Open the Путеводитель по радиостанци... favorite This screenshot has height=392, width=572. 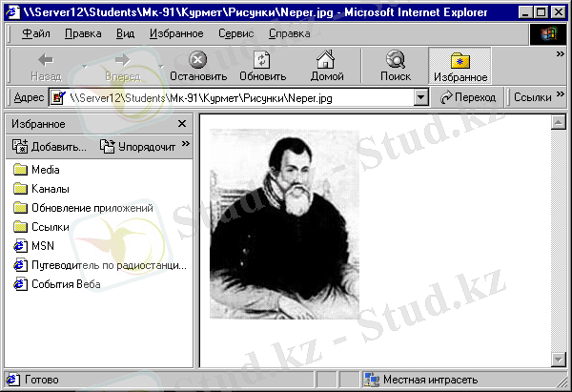point(100,264)
